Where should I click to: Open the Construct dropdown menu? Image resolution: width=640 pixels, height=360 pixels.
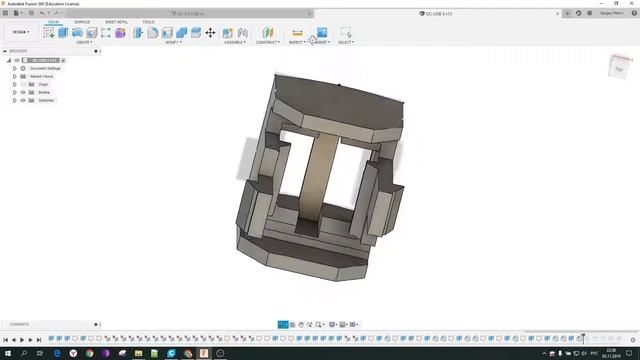pyautogui.click(x=268, y=42)
